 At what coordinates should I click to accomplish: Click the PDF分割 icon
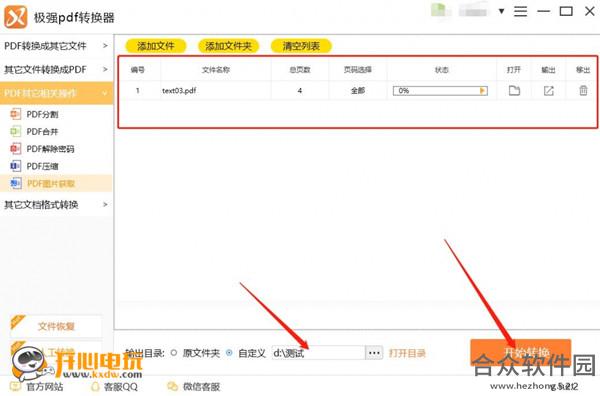(x=15, y=114)
